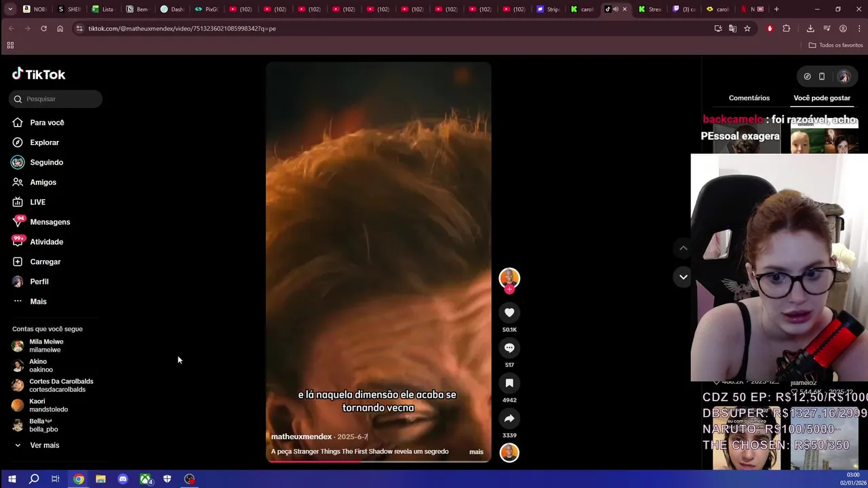Open a new browser tab

[x=776, y=9]
